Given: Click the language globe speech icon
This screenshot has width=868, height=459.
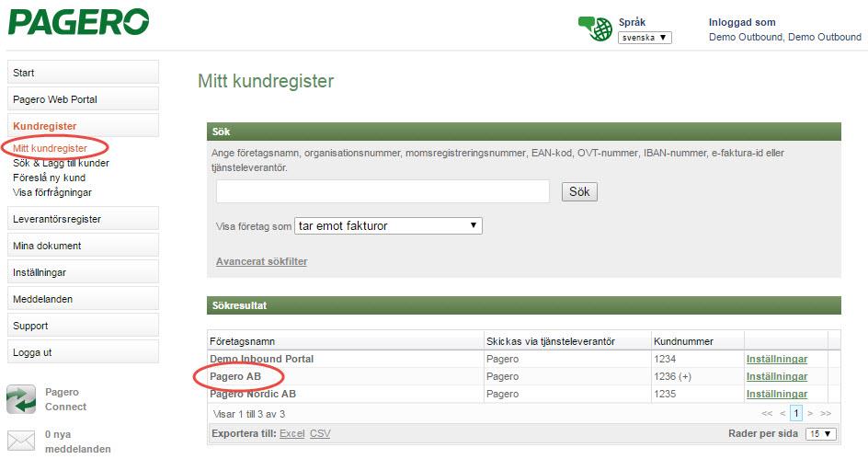Looking at the screenshot, I should [595, 29].
